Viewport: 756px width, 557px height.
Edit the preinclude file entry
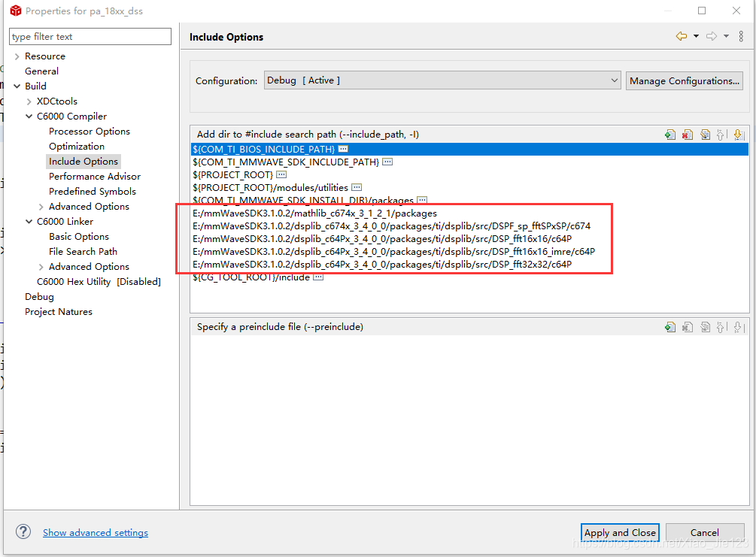tap(705, 327)
